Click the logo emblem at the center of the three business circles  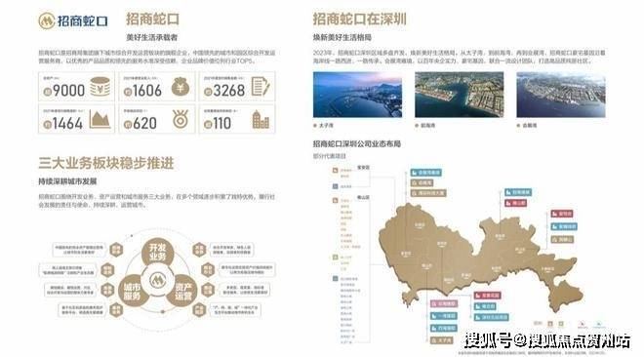(x=157, y=281)
